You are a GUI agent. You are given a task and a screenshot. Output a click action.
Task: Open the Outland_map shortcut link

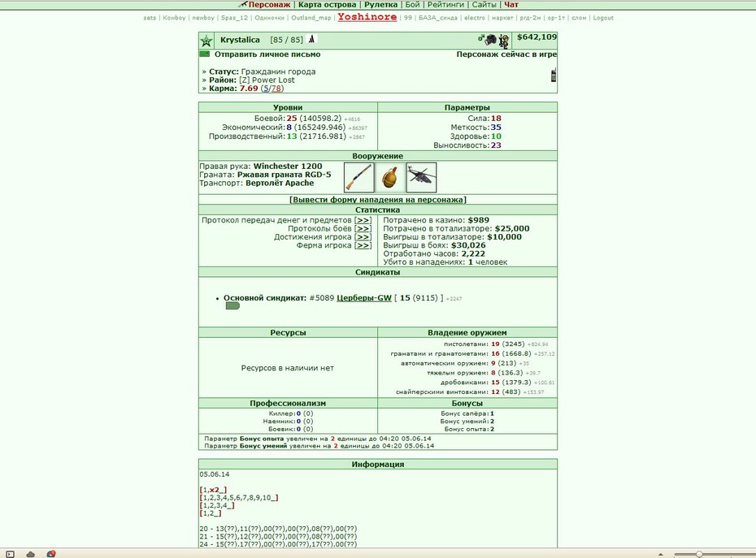(311, 18)
